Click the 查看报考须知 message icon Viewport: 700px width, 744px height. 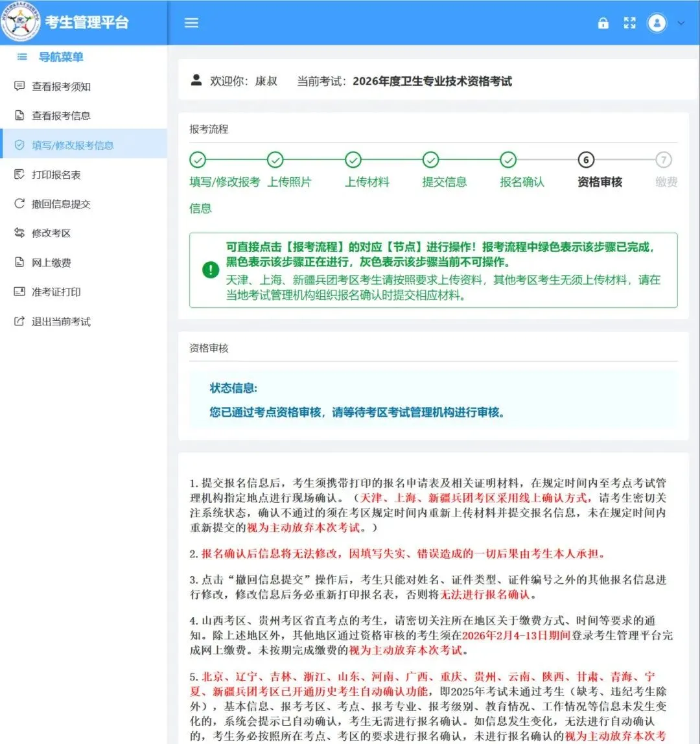click(19, 86)
